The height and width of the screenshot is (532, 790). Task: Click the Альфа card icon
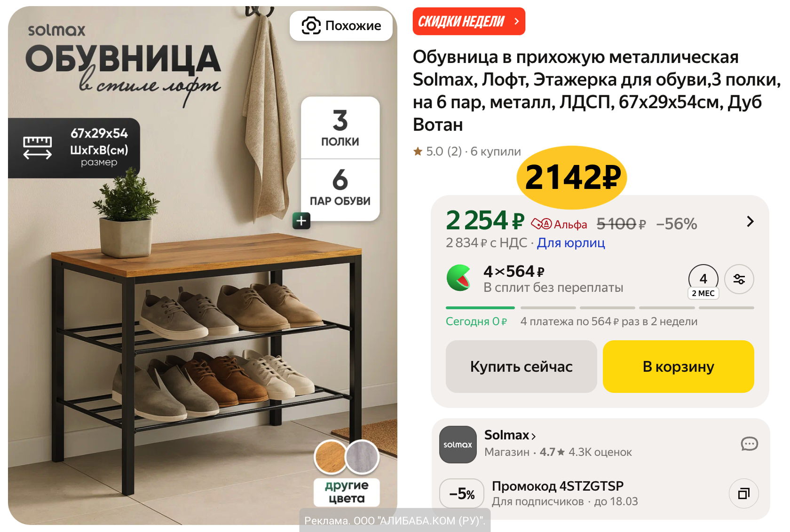[541, 224]
